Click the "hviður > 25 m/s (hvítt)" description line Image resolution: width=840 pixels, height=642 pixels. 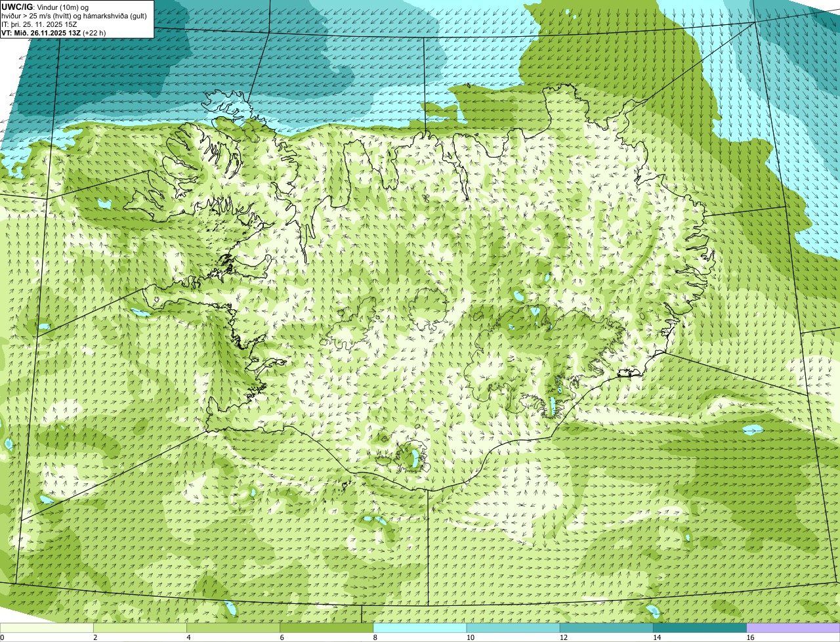75,16
